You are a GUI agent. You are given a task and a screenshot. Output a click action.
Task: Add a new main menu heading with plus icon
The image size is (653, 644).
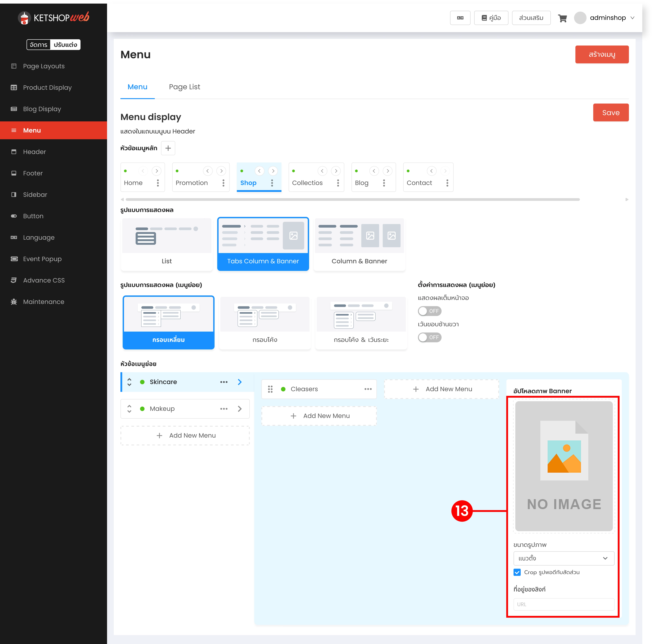(168, 148)
